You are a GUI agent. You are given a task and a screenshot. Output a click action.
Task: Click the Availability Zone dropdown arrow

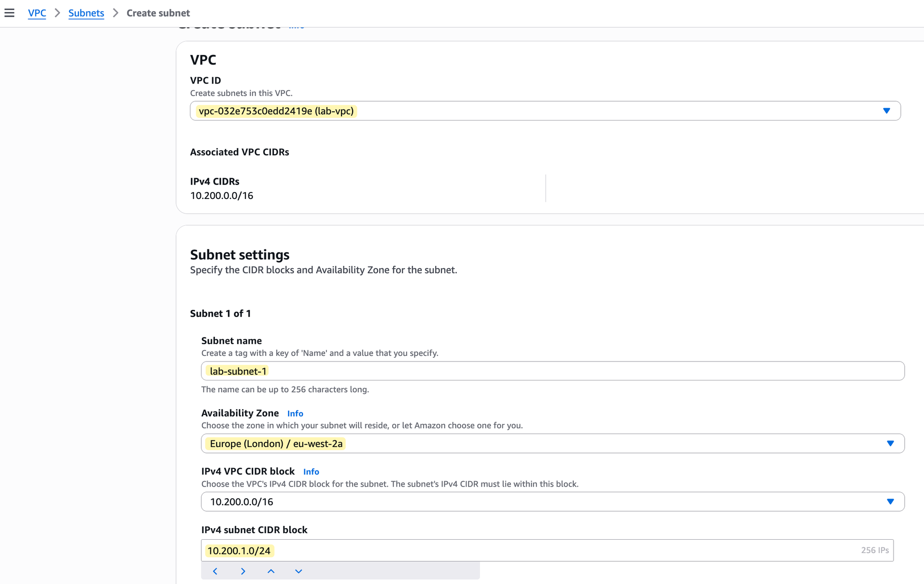tap(890, 443)
